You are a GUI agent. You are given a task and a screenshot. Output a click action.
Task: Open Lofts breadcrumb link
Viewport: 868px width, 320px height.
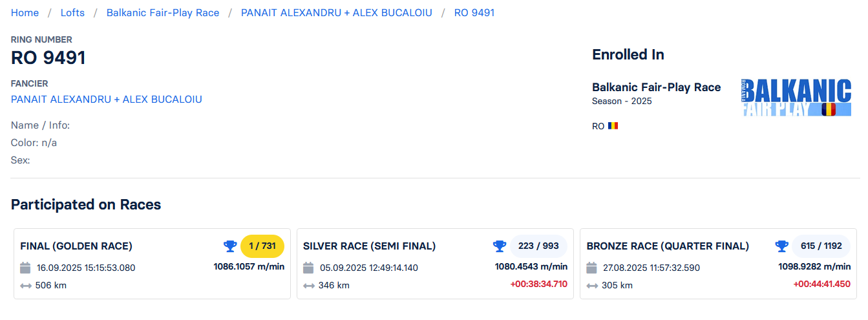tap(72, 13)
